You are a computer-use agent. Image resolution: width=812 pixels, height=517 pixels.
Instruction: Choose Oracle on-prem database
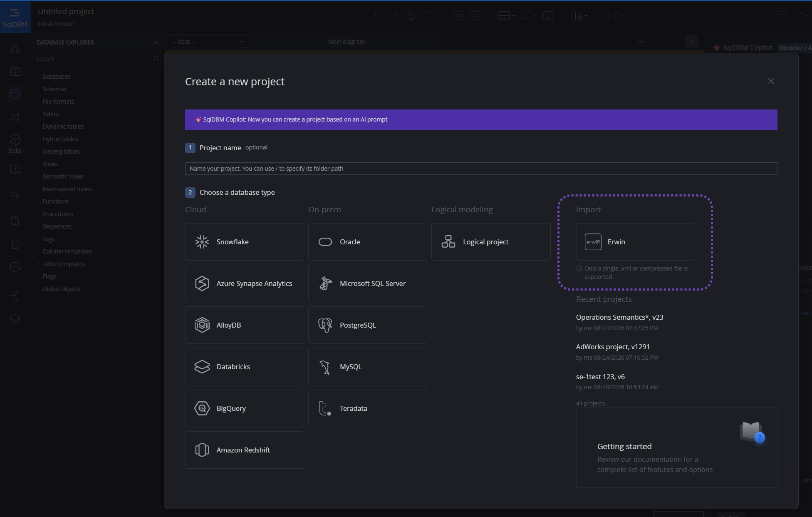pos(367,242)
